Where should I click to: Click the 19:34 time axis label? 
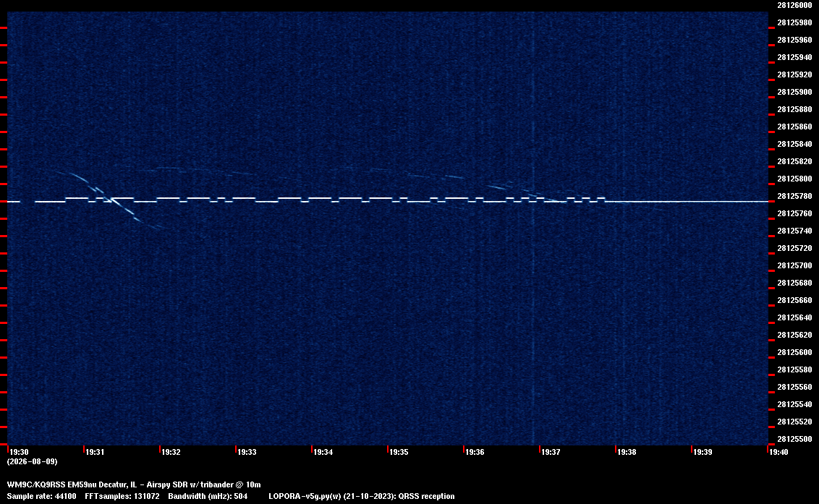coord(323,452)
